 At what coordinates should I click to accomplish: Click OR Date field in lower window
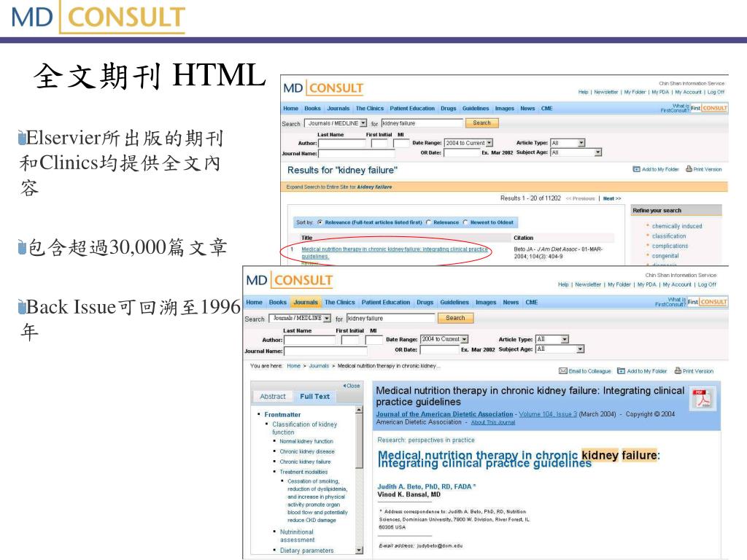click(439, 349)
